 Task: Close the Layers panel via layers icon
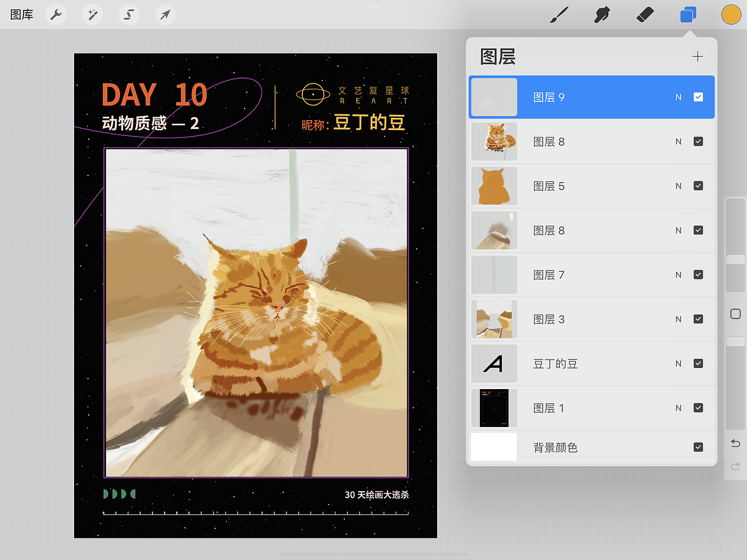coord(688,15)
